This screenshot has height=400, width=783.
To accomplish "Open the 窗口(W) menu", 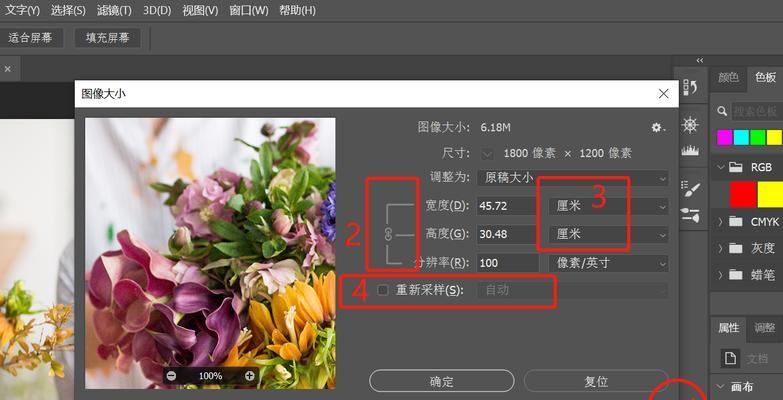I will click(249, 10).
